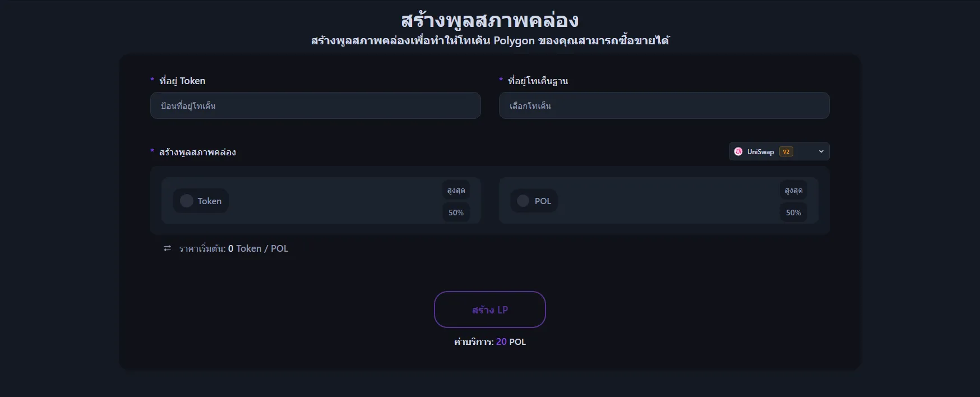Click the gray circle icon next to Token
980x397 pixels.
187,201
